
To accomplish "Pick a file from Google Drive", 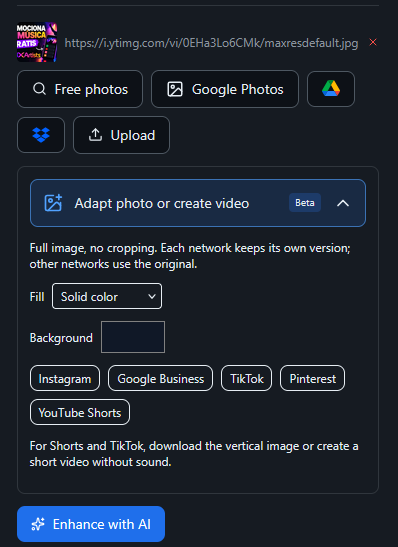I will [x=331, y=89].
